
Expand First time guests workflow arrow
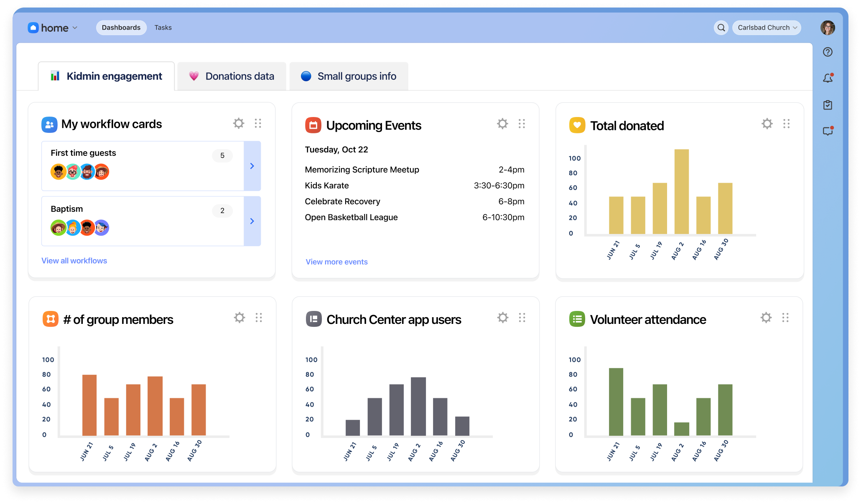252,166
